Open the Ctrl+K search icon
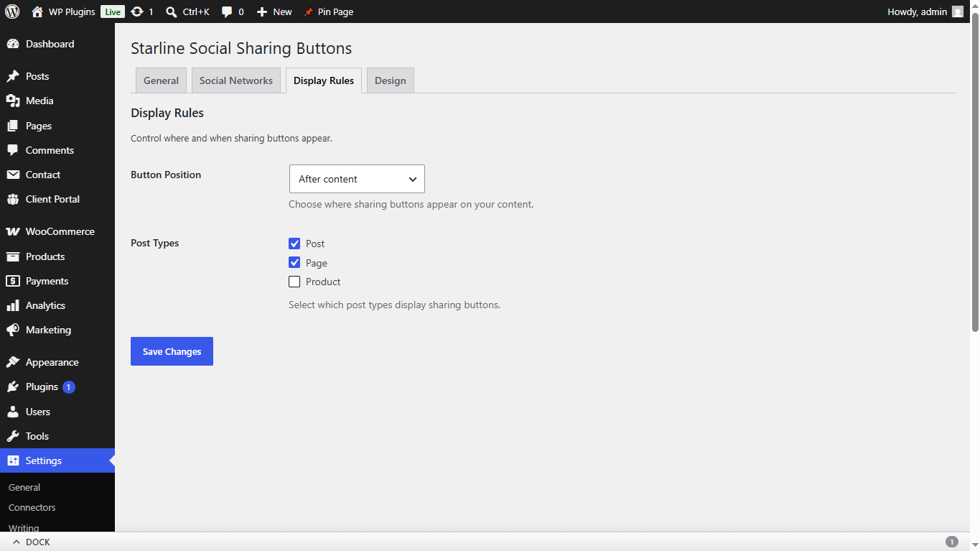 pyautogui.click(x=171, y=11)
